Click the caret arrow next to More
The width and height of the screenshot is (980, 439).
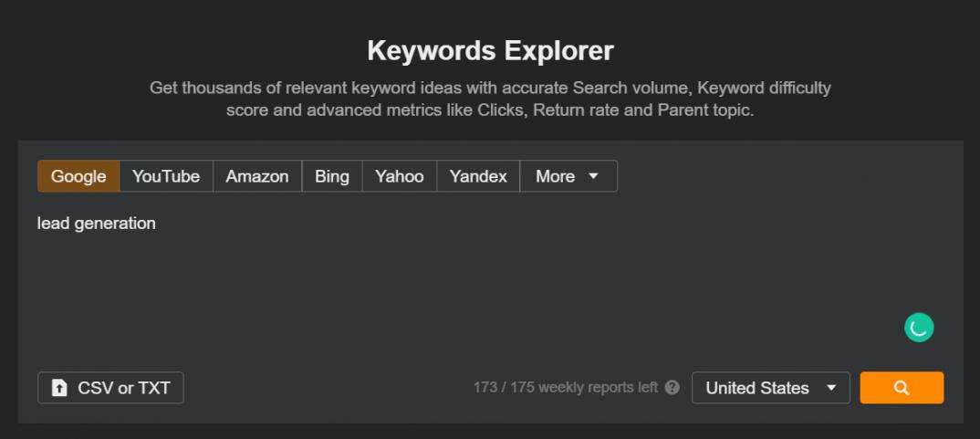(x=593, y=176)
